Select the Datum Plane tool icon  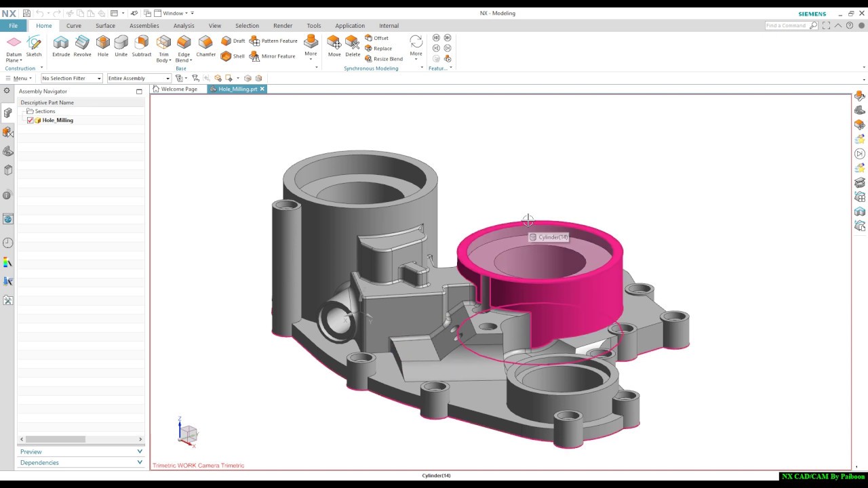(14, 43)
